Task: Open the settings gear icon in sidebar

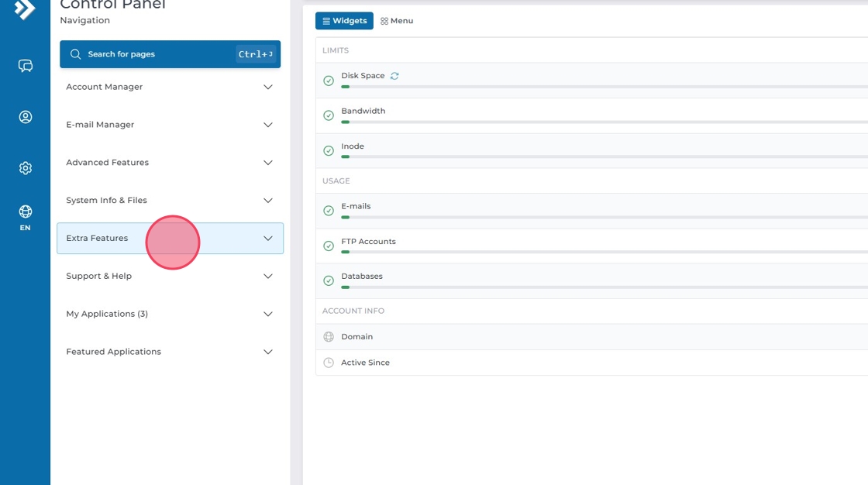Action: (x=26, y=168)
